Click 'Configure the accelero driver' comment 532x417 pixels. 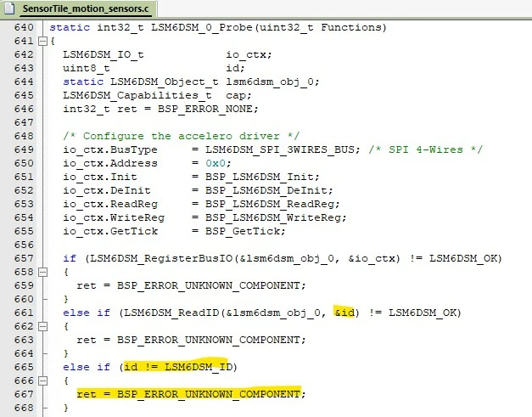[x=182, y=136]
